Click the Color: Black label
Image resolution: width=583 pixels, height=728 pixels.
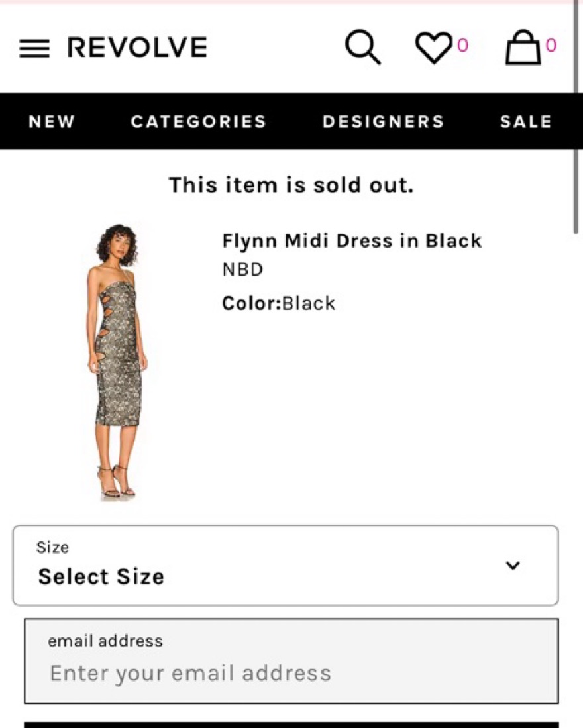click(278, 303)
